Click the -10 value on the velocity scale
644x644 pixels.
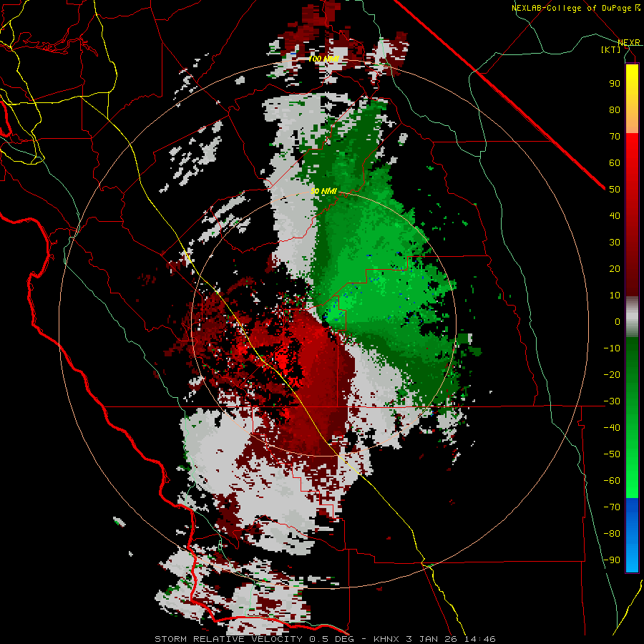click(612, 348)
